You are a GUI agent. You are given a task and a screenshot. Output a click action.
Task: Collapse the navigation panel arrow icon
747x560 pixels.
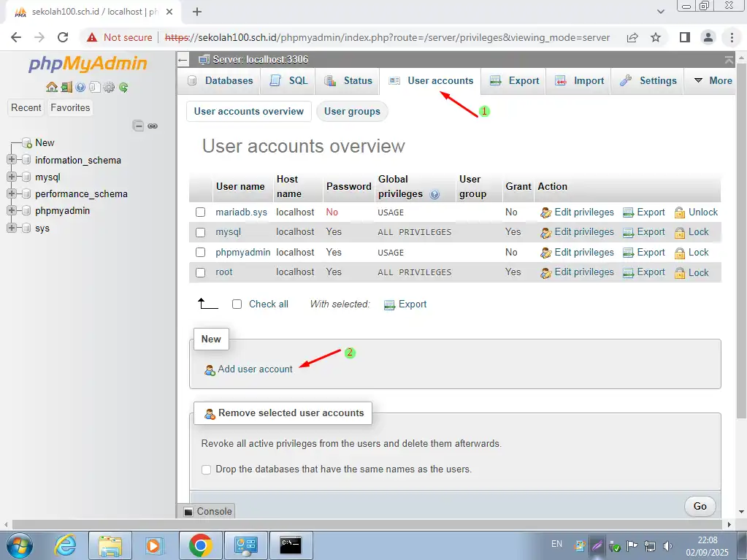[183, 60]
